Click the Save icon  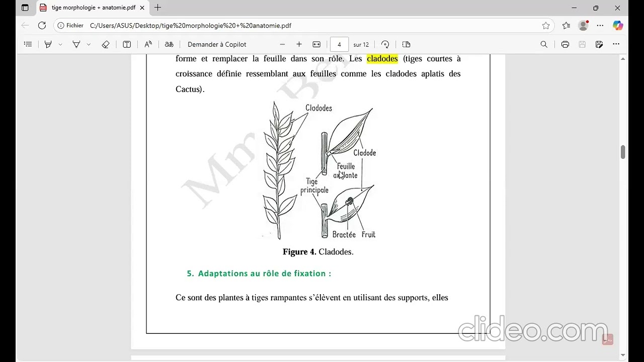[582, 44]
